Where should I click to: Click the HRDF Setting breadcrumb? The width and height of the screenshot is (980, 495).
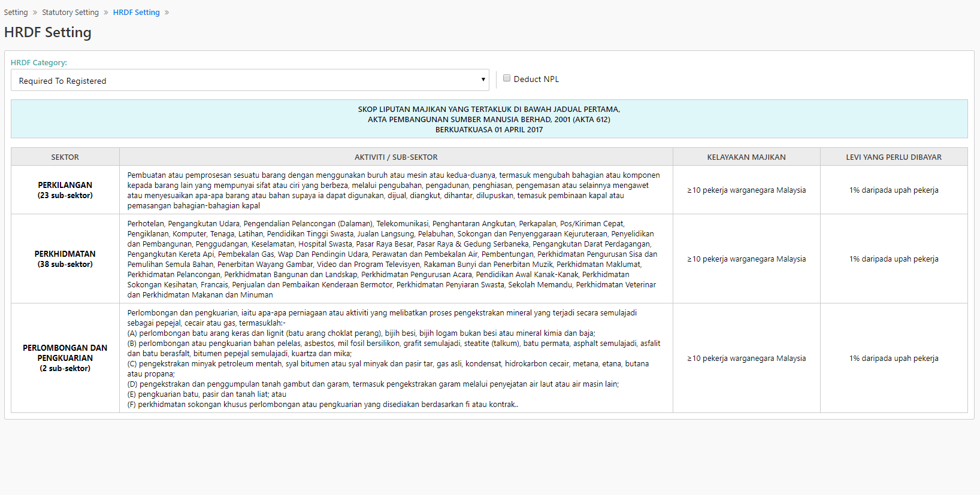point(137,12)
